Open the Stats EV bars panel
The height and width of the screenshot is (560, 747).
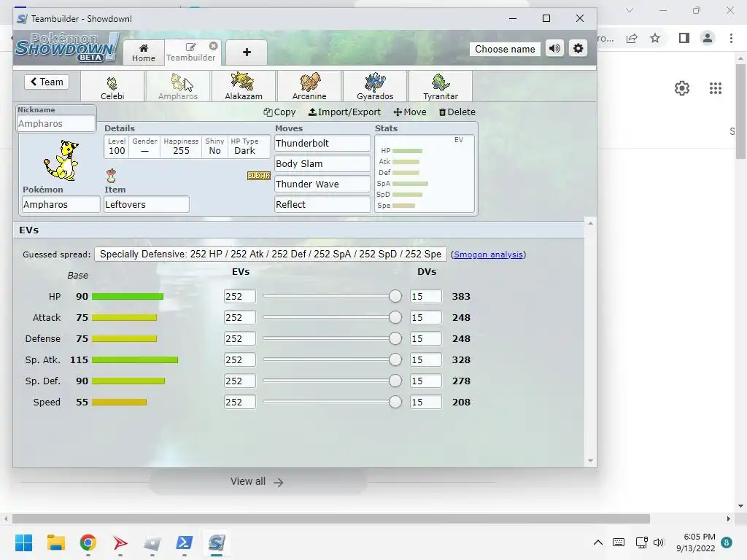(425, 174)
